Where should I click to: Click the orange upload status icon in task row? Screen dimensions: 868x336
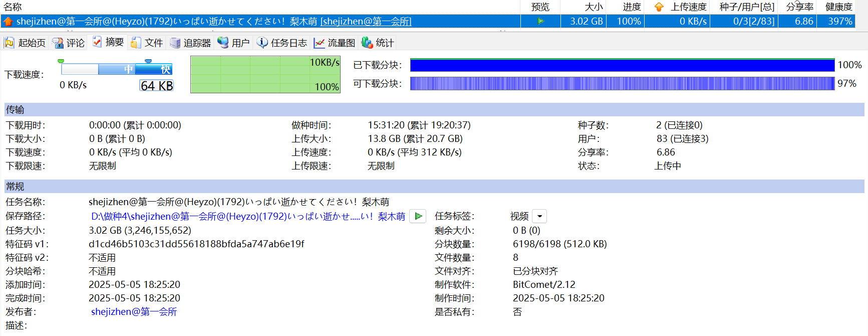(8, 21)
